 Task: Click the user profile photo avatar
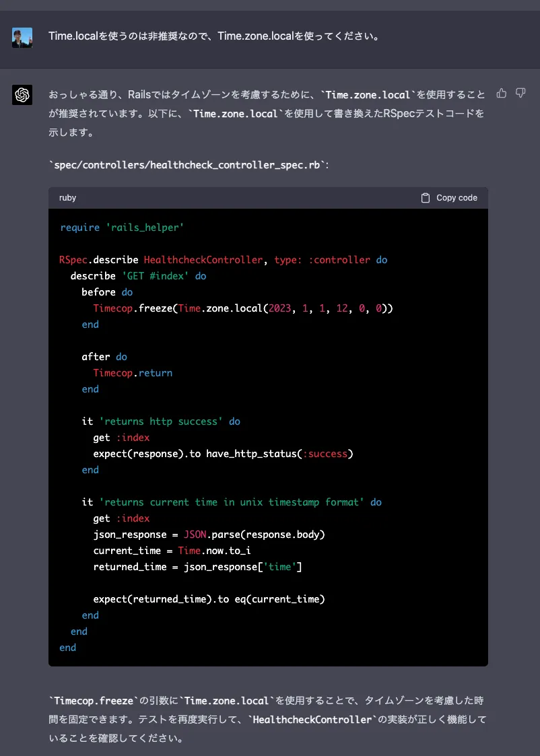coord(22,37)
